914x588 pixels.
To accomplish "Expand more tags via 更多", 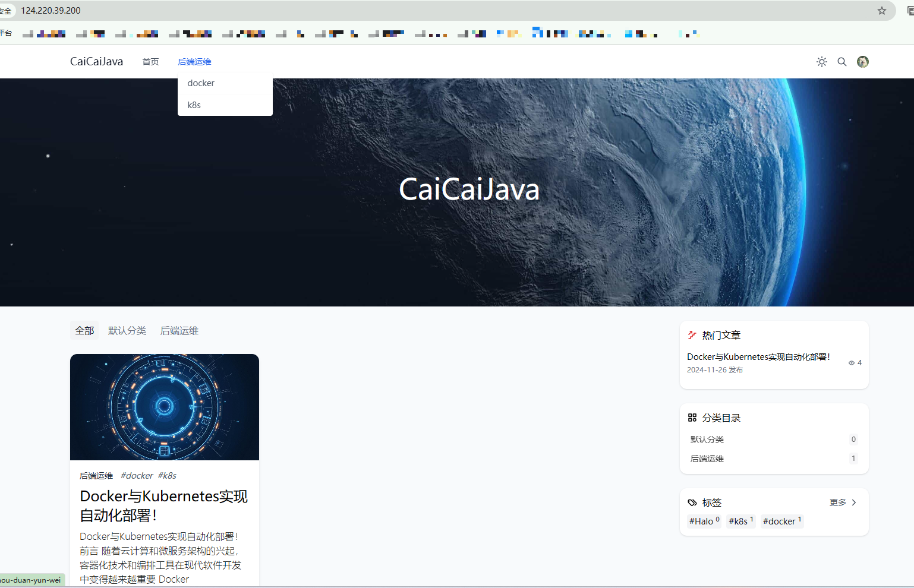I will [843, 502].
